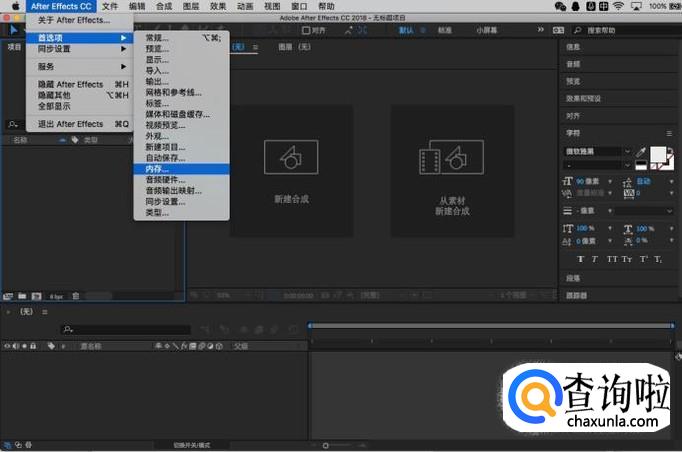Toggle Transfer Controls pane button
The height and width of the screenshot is (452, 682).
pyautogui.click(x=18, y=445)
